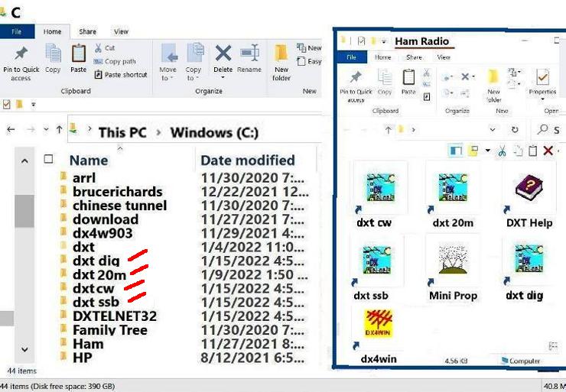Screen dimensions: 566x392
Task: Open recent locations dropdown in C window
Action: click(x=46, y=129)
